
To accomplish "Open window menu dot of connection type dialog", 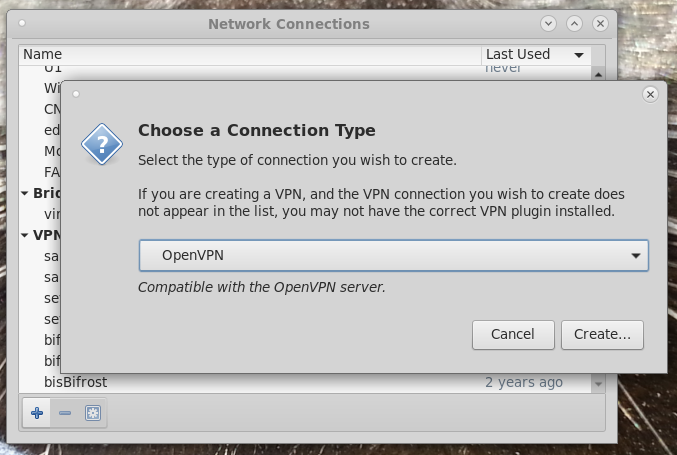I will [x=76, y=94].
